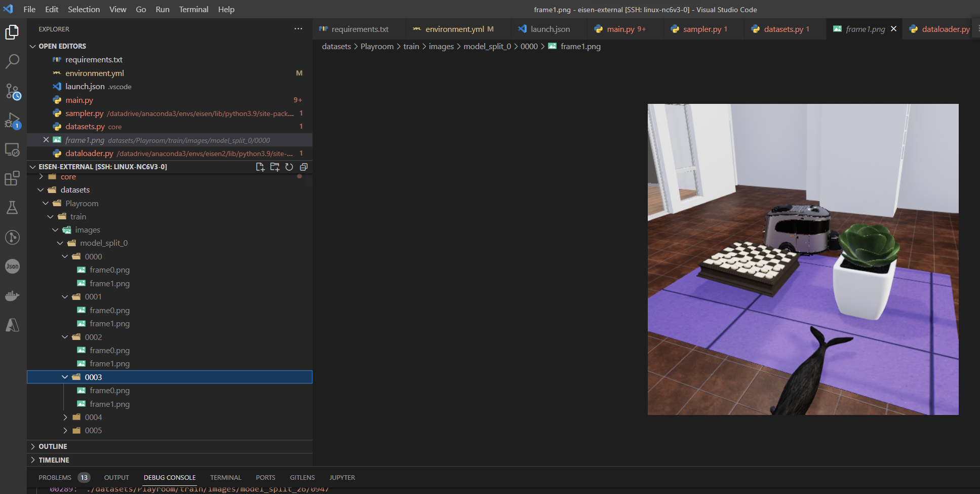Open the Remote Explorer view
The width and height of the screenshot is (980, 494).
coord(12,149)
